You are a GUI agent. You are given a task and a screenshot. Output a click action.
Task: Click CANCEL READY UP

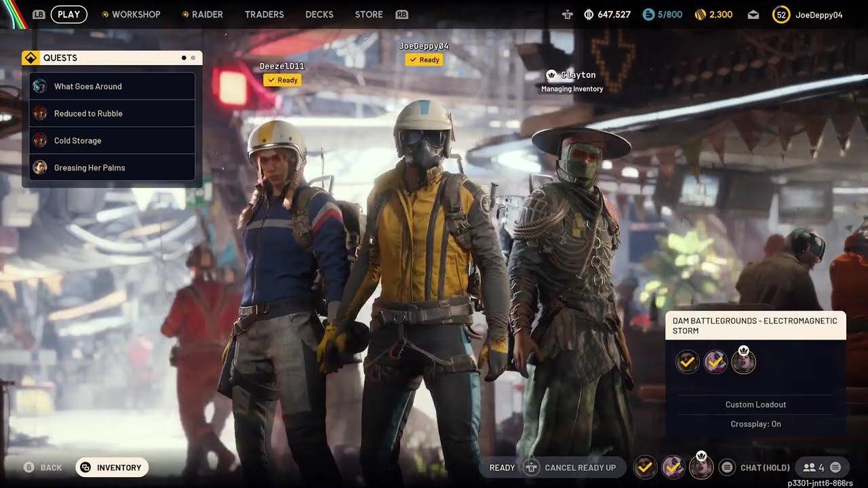click(x=580, y=468)
